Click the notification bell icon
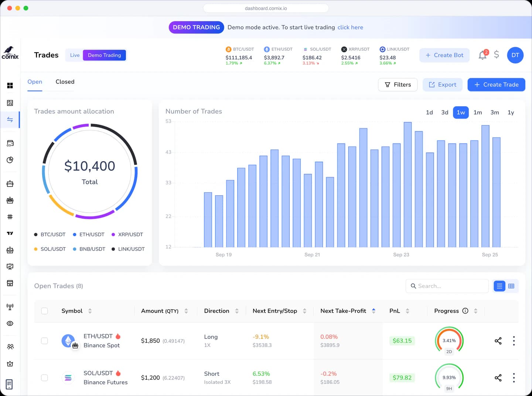The width and height of the screenshot is (532, 396). [x=482, y=55]
